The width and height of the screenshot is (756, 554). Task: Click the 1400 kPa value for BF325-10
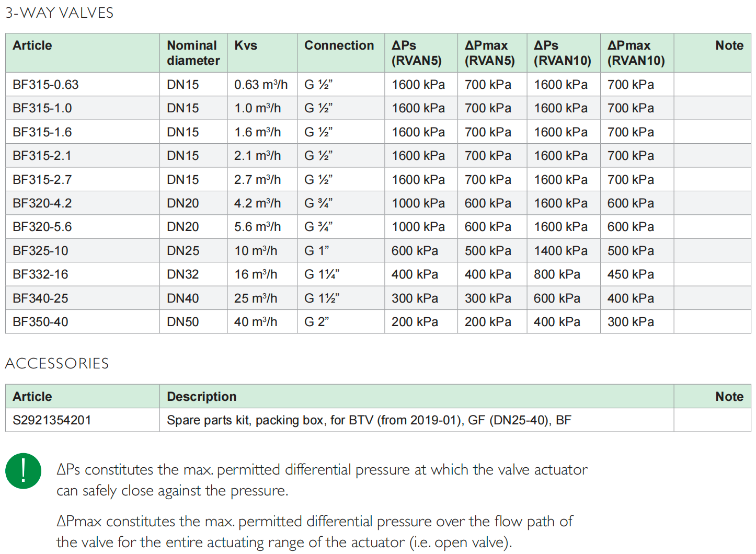(560, 251)
